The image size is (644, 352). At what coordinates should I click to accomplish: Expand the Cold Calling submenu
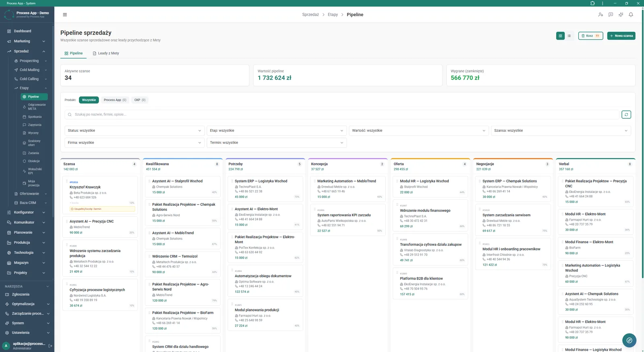(31, 79)
